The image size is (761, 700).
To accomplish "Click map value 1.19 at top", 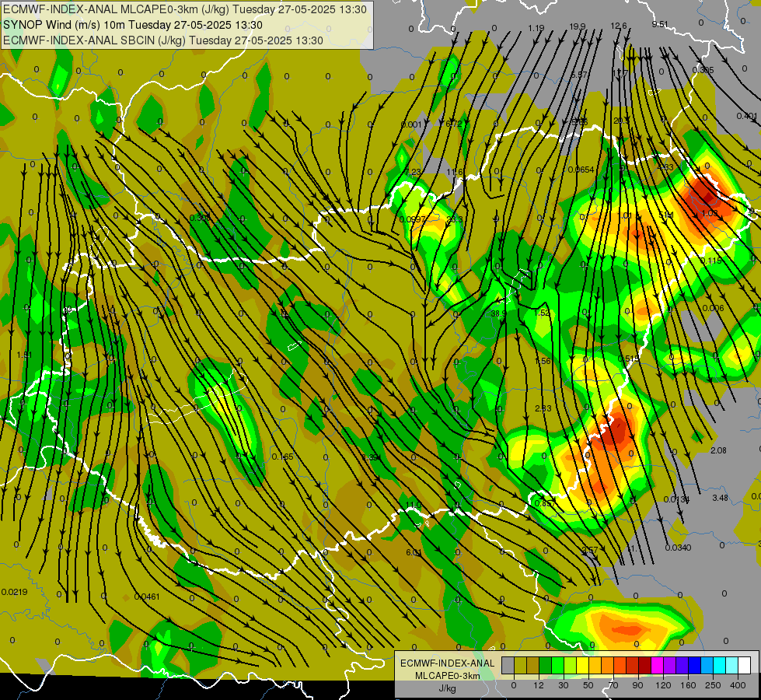I will (x=536, y=28).
